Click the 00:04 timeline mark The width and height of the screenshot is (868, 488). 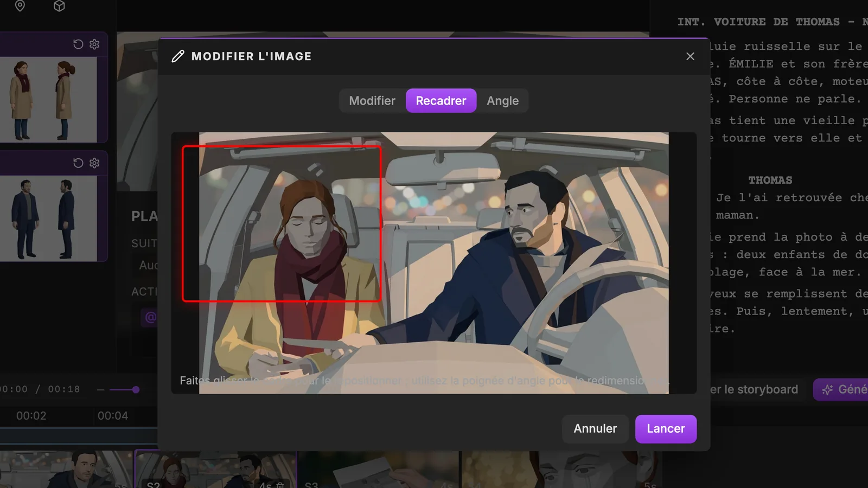(x=113, y=416)
